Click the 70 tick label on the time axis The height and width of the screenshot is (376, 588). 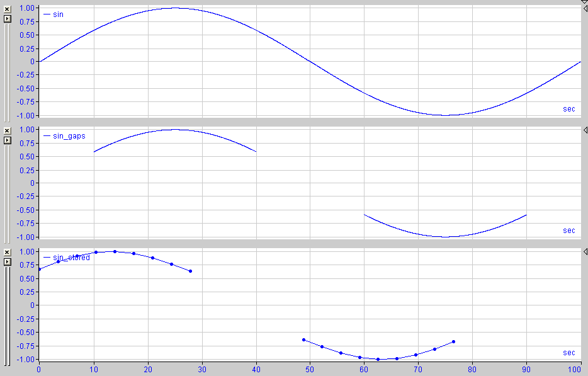418,370
